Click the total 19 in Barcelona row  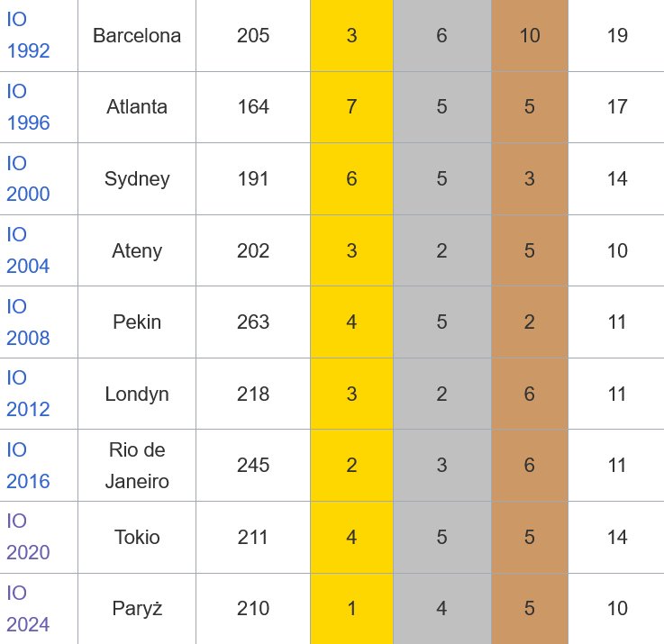coord(617,35)
